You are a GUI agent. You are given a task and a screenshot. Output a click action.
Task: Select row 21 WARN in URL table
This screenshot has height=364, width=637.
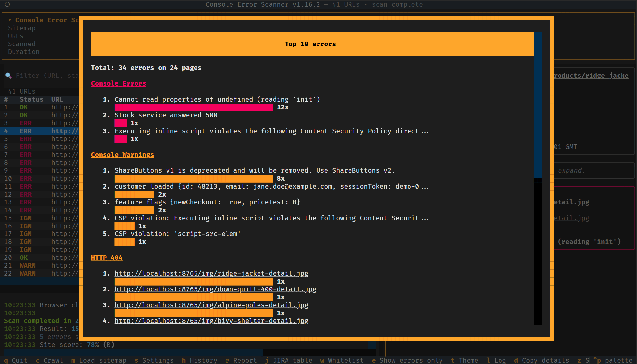[40, 265]
